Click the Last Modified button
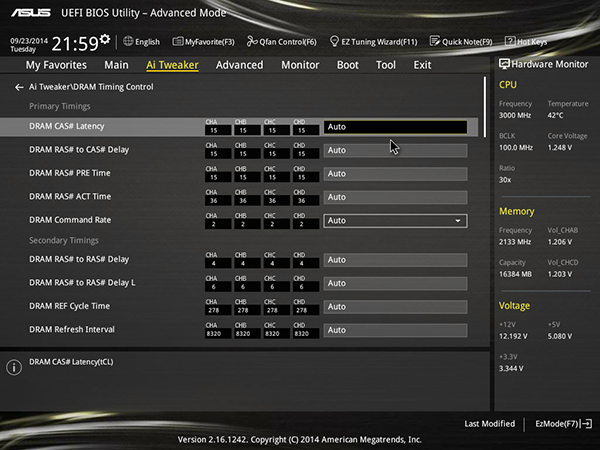 click(489, 424)
